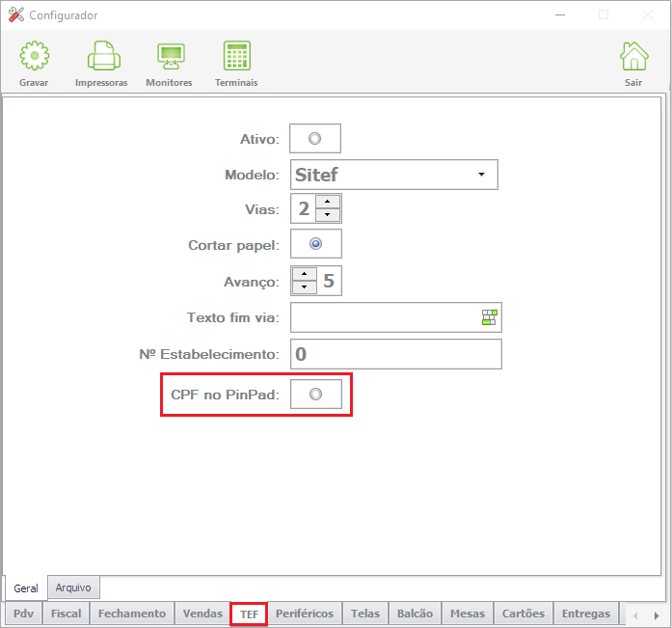672x628 pixels.
Task: Enable CPF no PinPad option
Action: tap(316, 395)
